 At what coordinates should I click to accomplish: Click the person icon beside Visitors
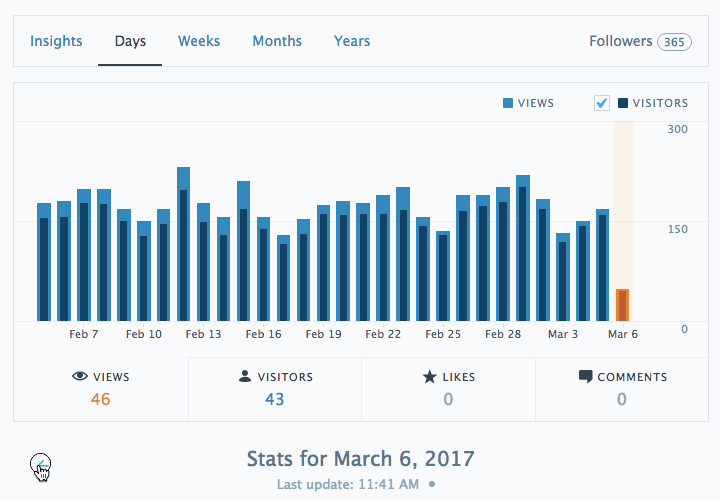(x=245, y=377)
